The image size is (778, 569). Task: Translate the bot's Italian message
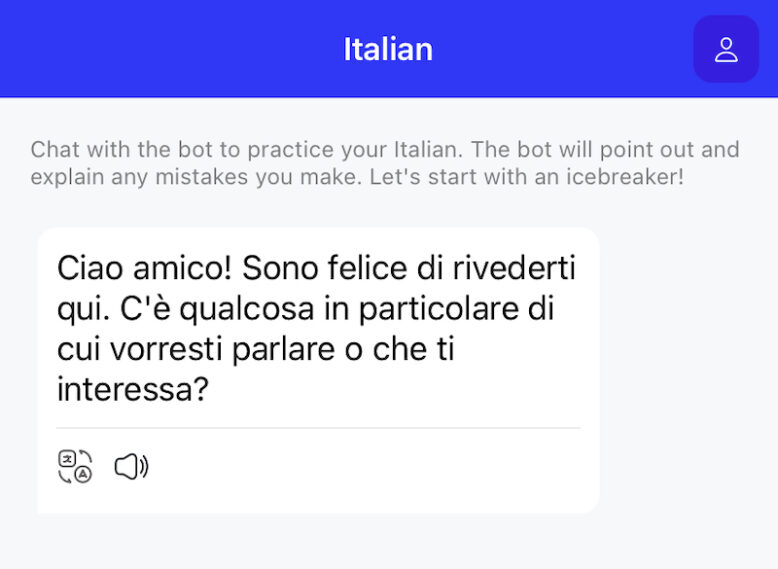click(75, 466)
